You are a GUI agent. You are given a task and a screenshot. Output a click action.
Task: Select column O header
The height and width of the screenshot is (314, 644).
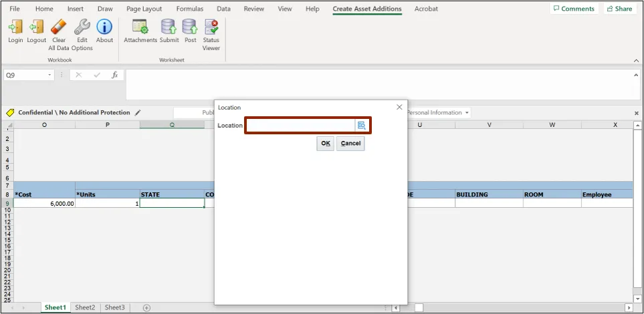coord(44,125)
